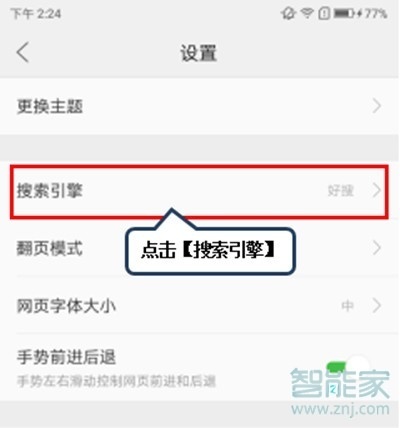This screenshot has height=428, width=400.
Task: Click the 设置 page title
Action: pos(199,53)
